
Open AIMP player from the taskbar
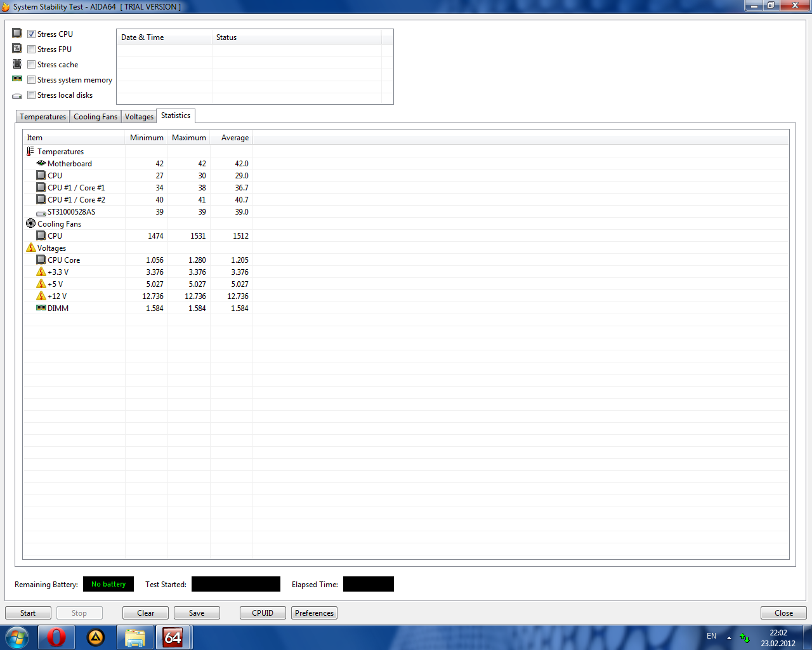[x=95, y=637]
